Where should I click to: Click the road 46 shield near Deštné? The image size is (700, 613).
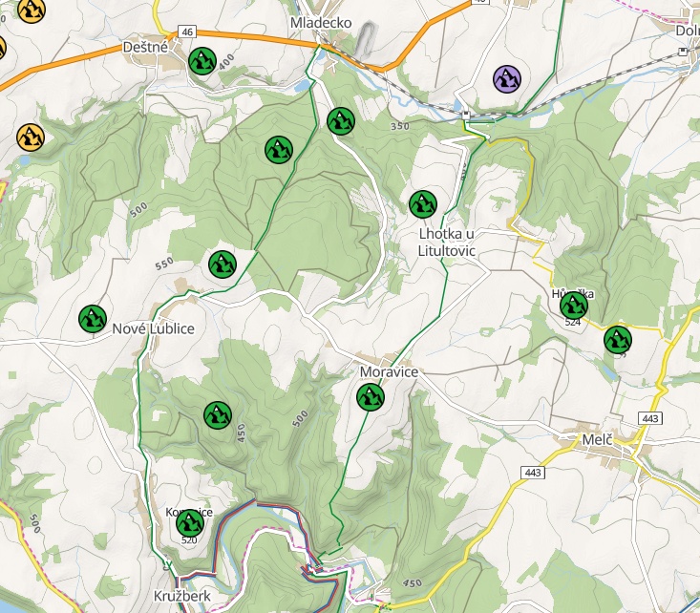(x=186, y=32)
